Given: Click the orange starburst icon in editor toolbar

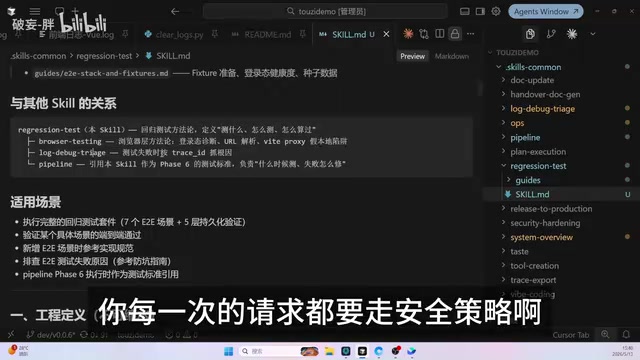Looking at the screenshot, I should 408,34.
